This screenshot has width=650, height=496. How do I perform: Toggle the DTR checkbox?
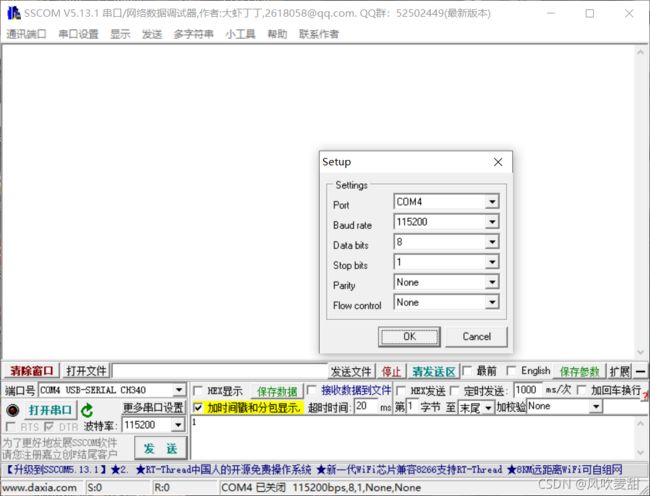[49, 426]
